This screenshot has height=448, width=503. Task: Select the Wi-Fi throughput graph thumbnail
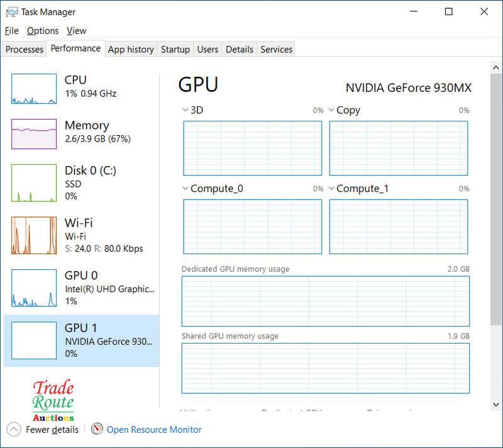pos(34,235)
